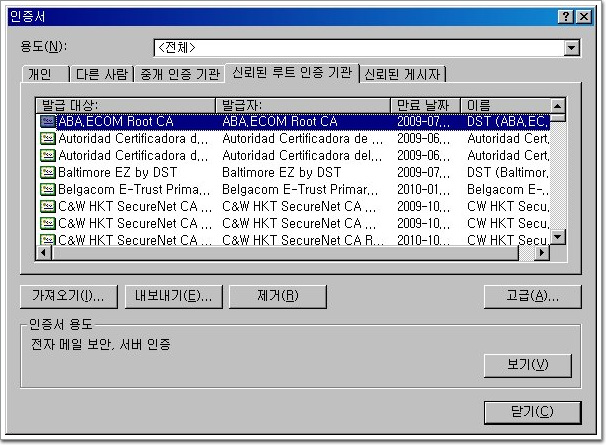Click the DST (ABA.EC name cell
The height and width of the screenshot is (445, 606).
[507, 121]
